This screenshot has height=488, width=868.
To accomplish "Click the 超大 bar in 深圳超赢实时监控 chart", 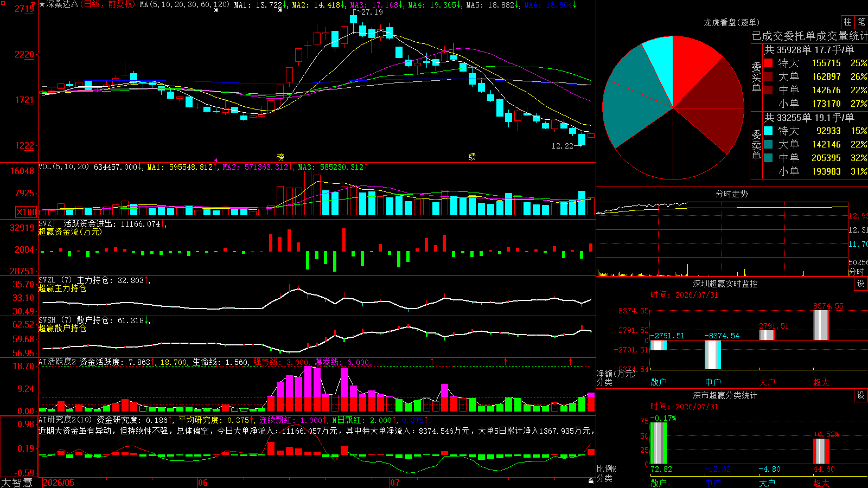I will click(x=821, y=325).
